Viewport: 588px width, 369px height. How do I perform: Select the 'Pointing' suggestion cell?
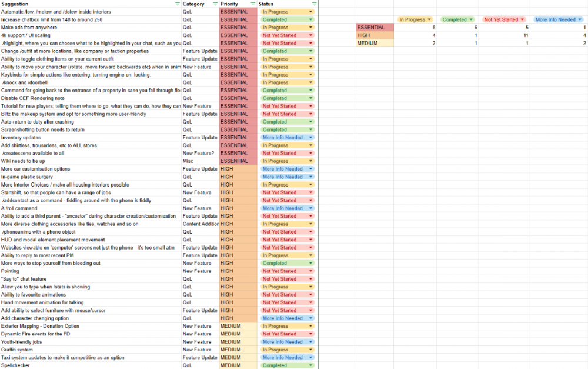[x=88, y=271]
